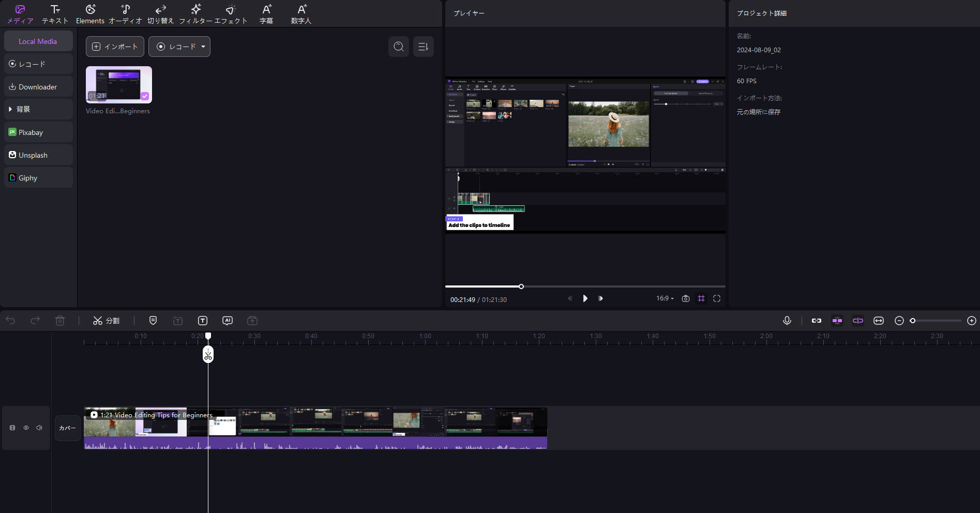Toggle the grid overlay in the player
The height and width of the screenshot is (513, 980).
pos(701,298)
